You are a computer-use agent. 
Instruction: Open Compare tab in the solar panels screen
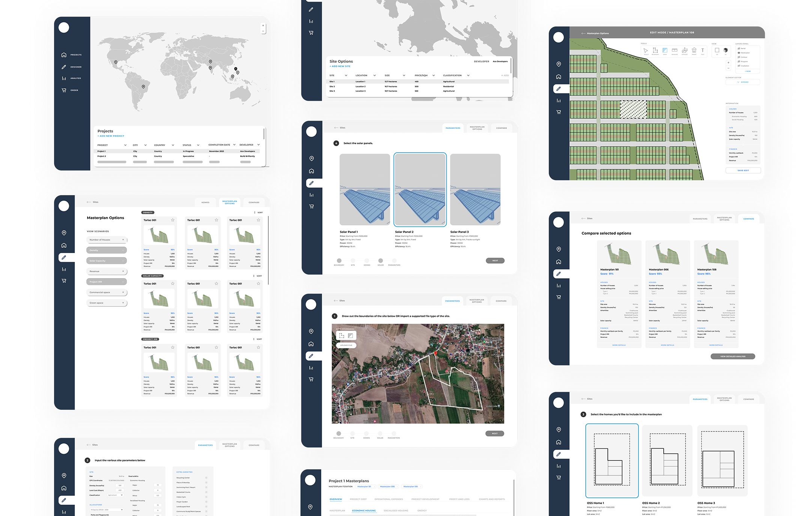click(x=502, y=128)
